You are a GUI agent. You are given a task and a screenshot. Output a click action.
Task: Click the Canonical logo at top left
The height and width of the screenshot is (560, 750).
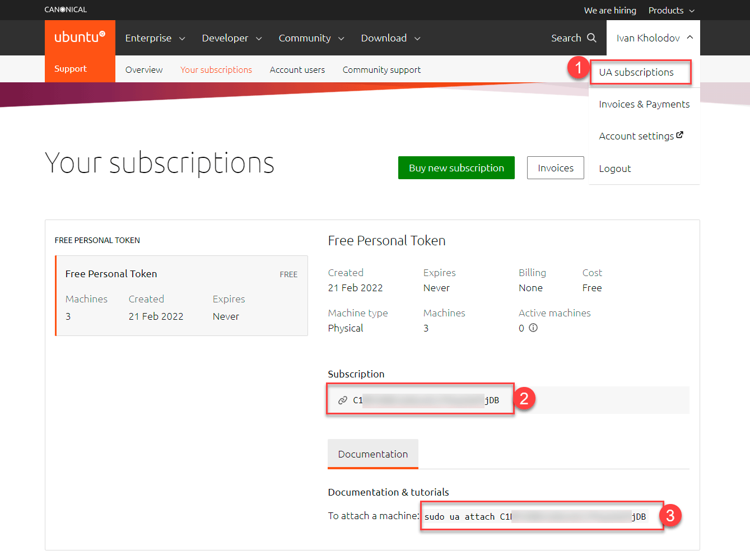(66, 10)
